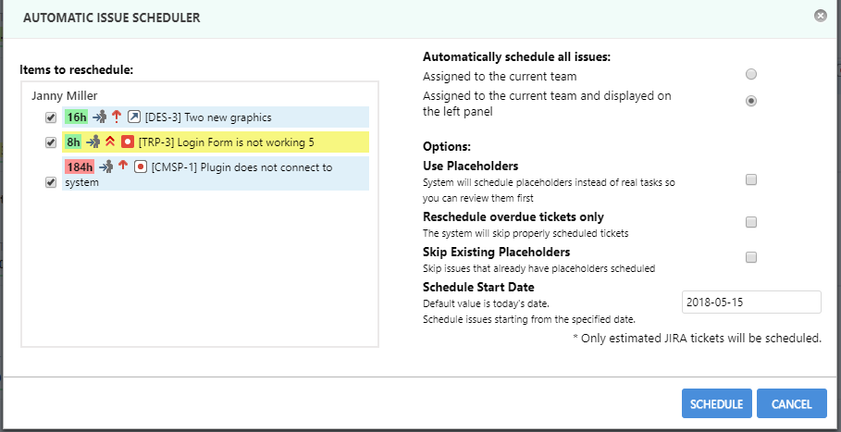This screenshot has width=841, height=432.
Task: Enable Skip Existing Placeholders checkbox
Action: click(751, 257)
